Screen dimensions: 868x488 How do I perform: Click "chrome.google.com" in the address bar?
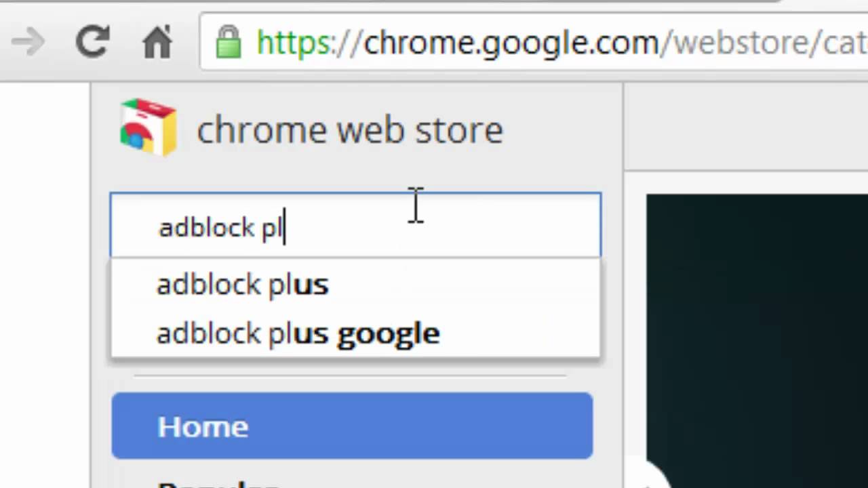[510, 43]
